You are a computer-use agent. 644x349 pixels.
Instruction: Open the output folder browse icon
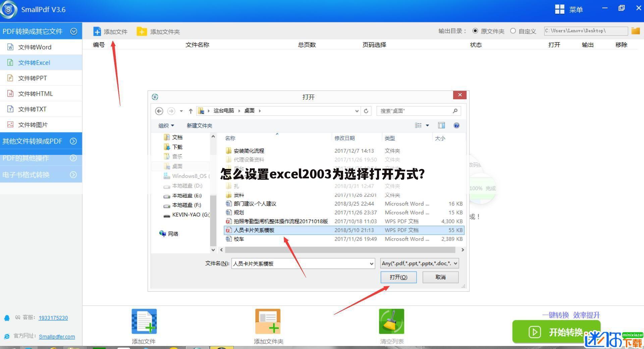coord(635,31)
